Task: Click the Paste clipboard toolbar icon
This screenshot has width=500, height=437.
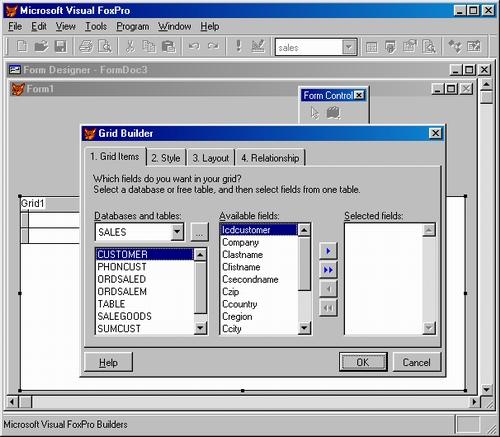Action: pyautogui.click(x=168, y=46)
